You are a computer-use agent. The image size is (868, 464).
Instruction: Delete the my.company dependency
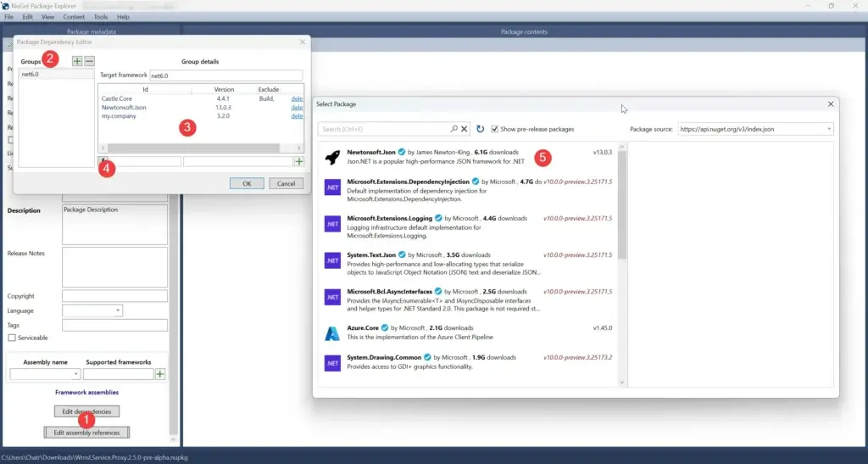[x=298, y=115]
